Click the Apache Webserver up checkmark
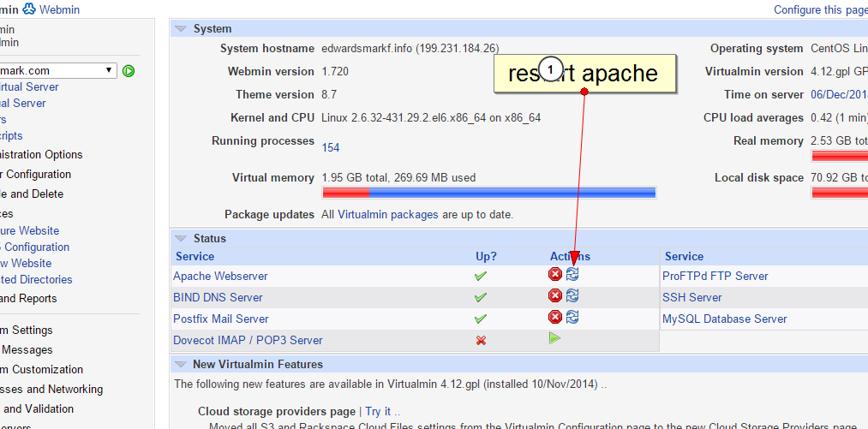The image size is (868, 429). click(481, 276)
